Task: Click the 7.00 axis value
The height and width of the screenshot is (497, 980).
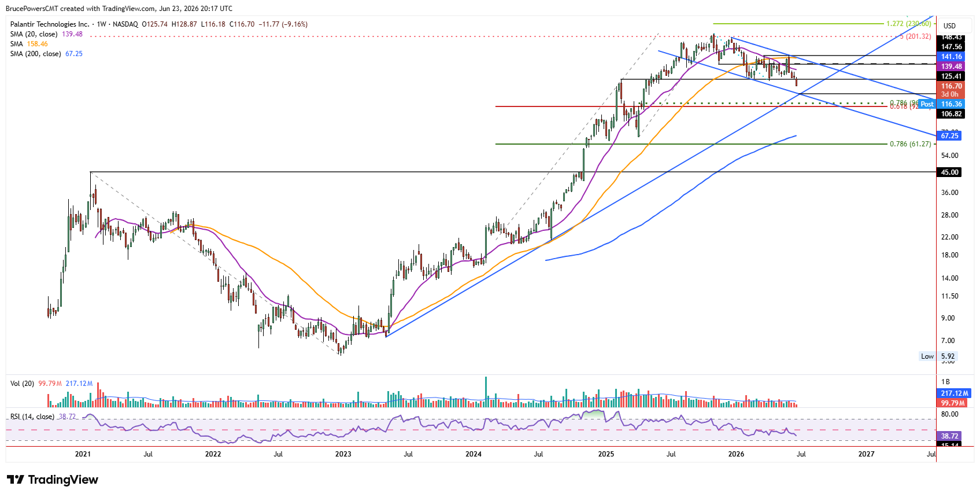Action: tap(948, 341)
